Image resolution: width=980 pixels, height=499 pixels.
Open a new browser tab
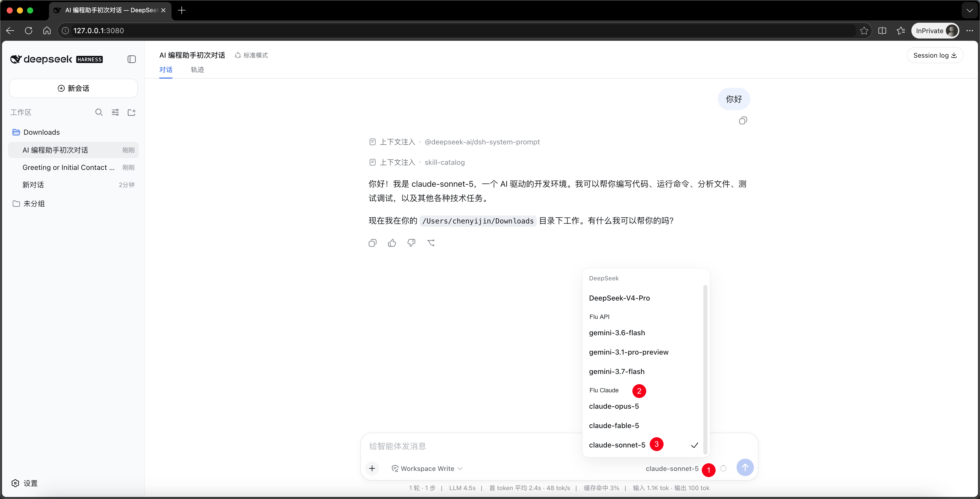pyautogui.click(x=181, y=10)
